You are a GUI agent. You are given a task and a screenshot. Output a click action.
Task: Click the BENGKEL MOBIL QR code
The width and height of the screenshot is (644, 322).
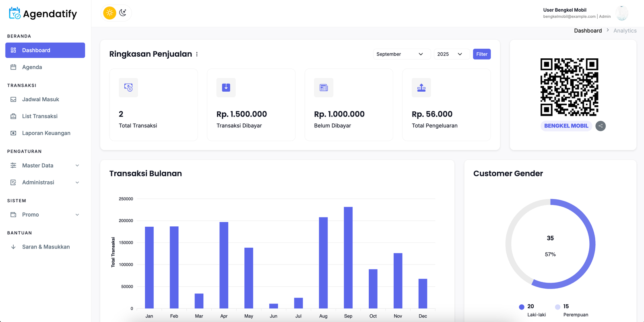569,87
